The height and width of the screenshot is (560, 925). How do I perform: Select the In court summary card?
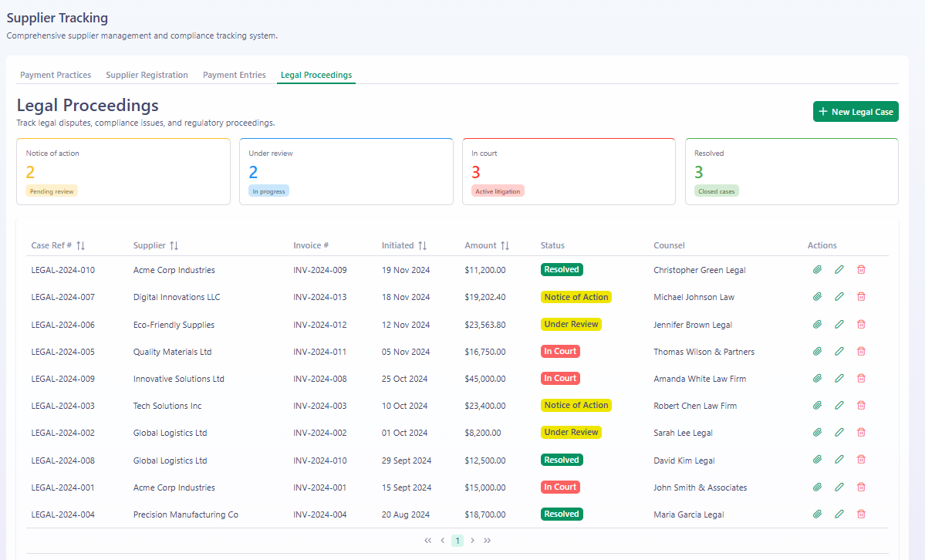click(569, 172)
